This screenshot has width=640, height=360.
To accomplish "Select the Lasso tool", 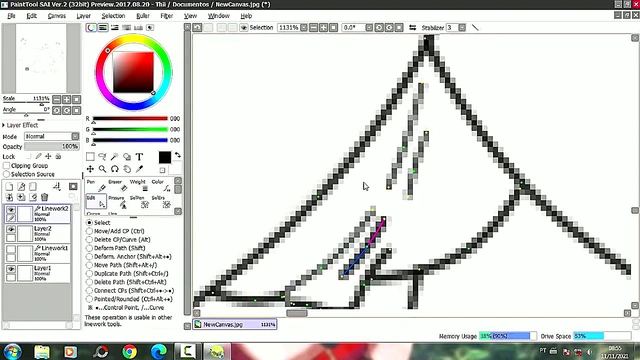I will click(102, 157).
